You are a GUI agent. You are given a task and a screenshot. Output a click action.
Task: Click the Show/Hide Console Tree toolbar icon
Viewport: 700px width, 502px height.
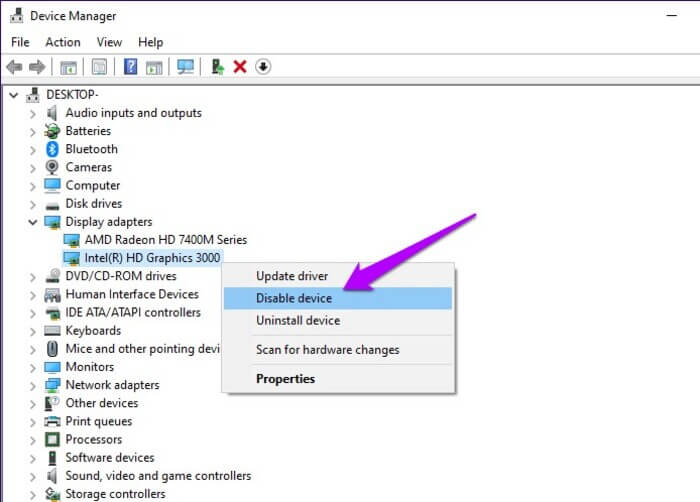click(x=68, y=67)
